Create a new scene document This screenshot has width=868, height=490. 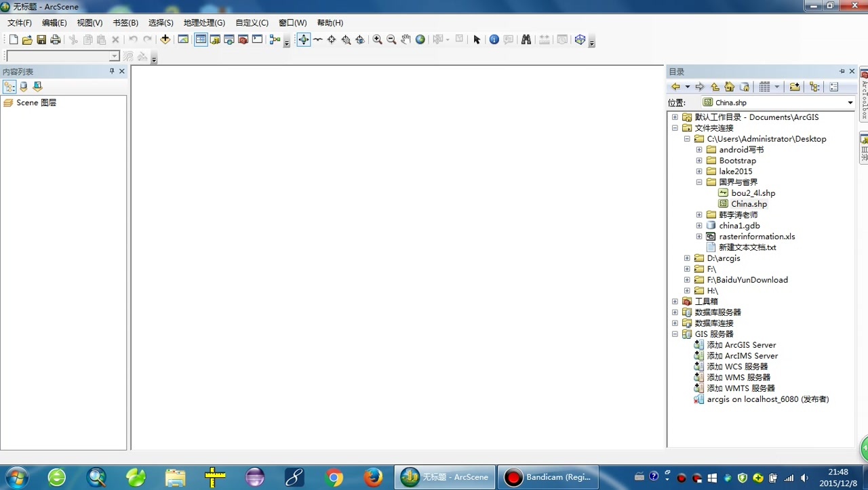pos(13,40)
